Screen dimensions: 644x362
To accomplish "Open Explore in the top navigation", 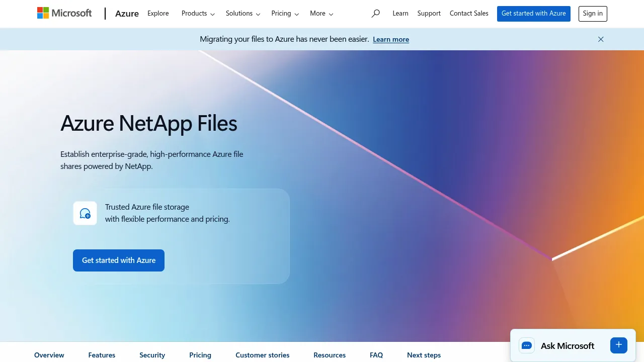I will pyautogui.click(x=158, y=14).
